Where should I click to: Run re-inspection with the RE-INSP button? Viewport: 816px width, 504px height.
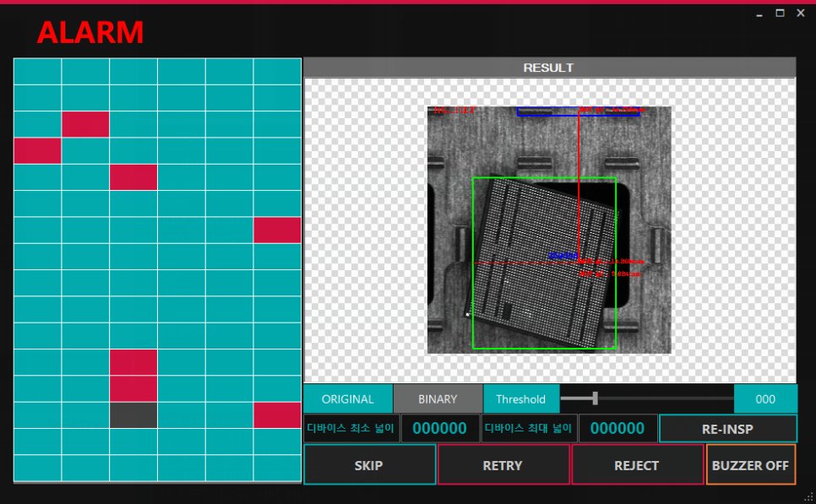pyautogui.click(x=727, y=429)
